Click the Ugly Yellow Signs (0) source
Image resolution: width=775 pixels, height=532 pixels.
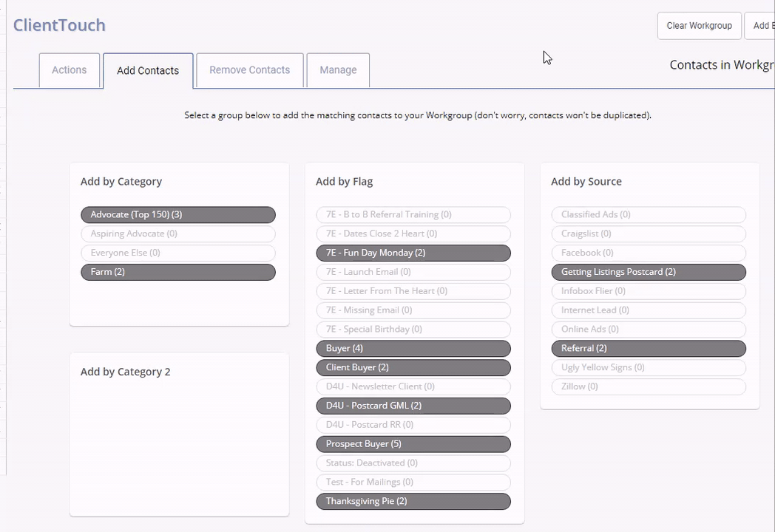click(648, 368)
